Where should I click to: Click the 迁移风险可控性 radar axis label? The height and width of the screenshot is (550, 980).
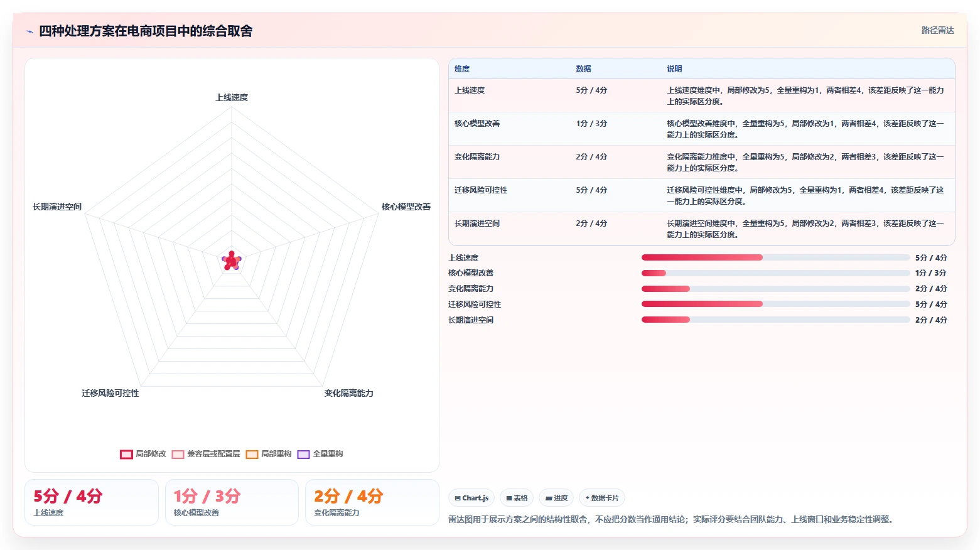point(110,393)
